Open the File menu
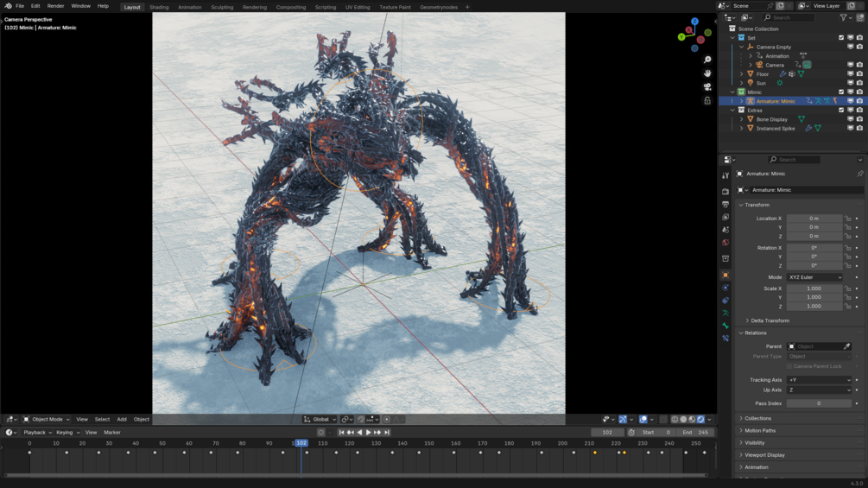Screen dimensions: 868x488 20,6
